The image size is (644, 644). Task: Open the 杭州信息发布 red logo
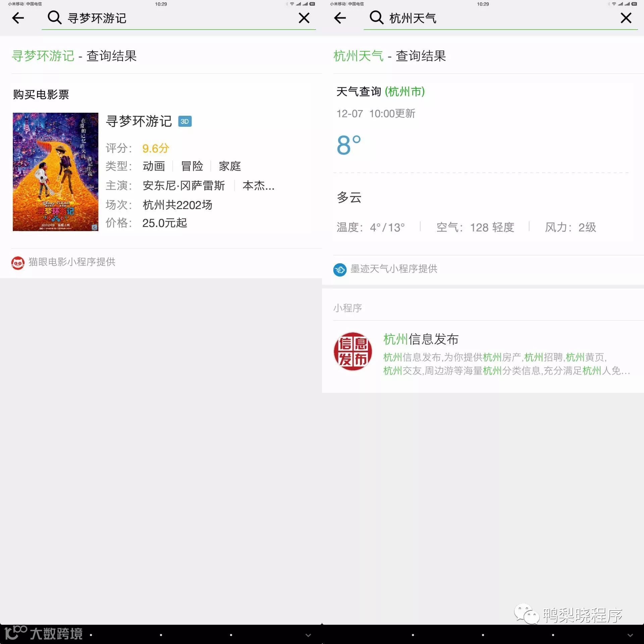(353, 352)
